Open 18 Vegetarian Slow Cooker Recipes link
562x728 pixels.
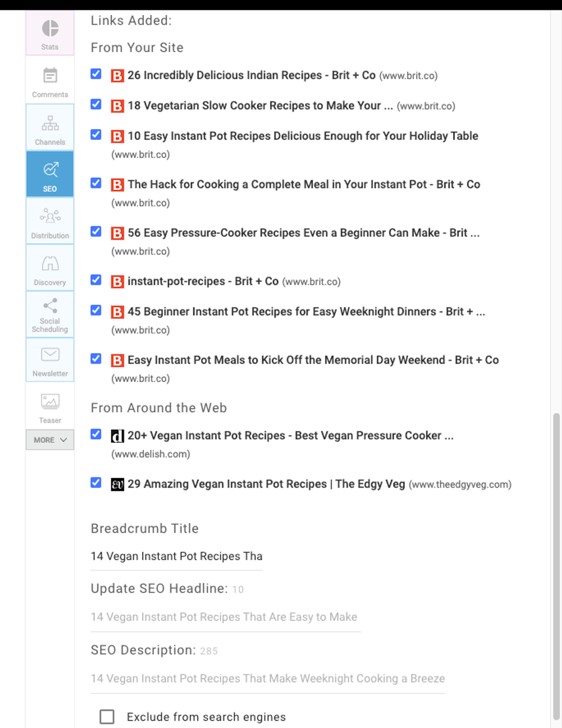click(x=259, y=106)
